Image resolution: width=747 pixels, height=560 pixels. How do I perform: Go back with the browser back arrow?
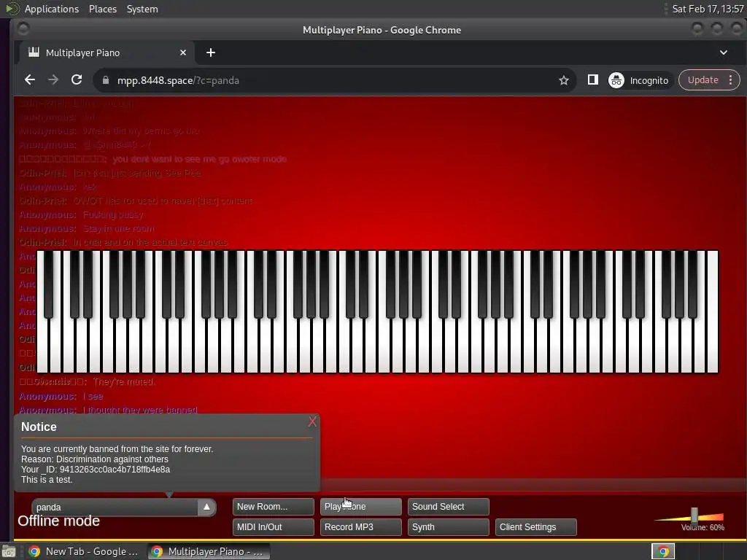coord(29,80)
